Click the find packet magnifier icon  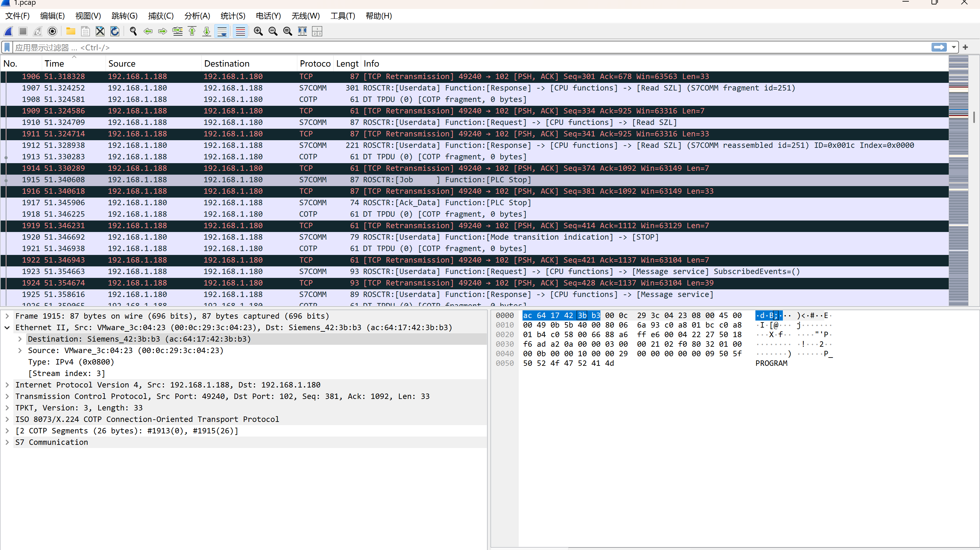tap(133, 31)
